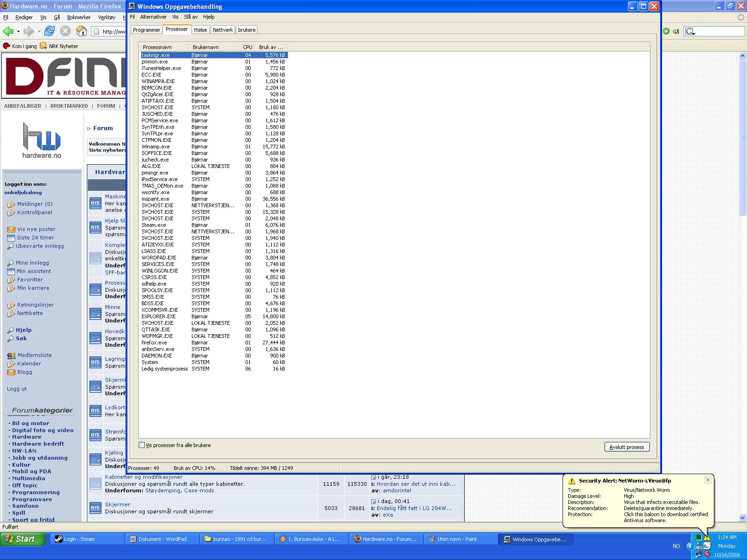Click Vis nye poster envelope link

pyautogui.click(x=36, y=229)
